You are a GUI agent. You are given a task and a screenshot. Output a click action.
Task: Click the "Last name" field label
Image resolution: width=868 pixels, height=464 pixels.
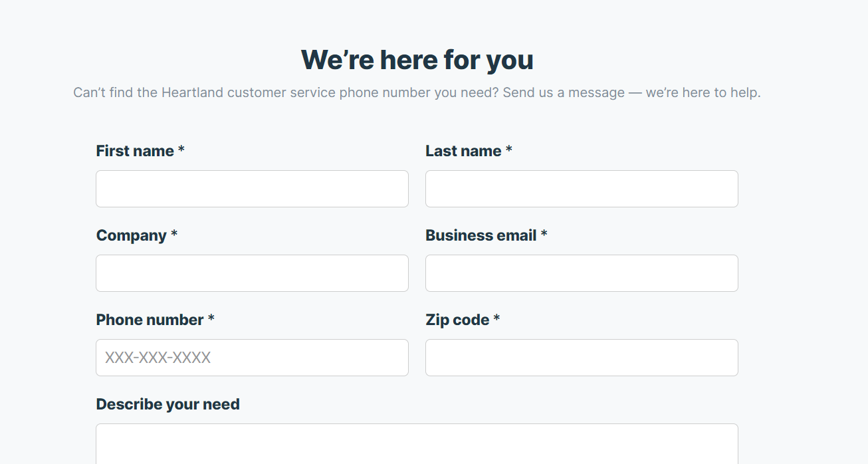(463, 151)
